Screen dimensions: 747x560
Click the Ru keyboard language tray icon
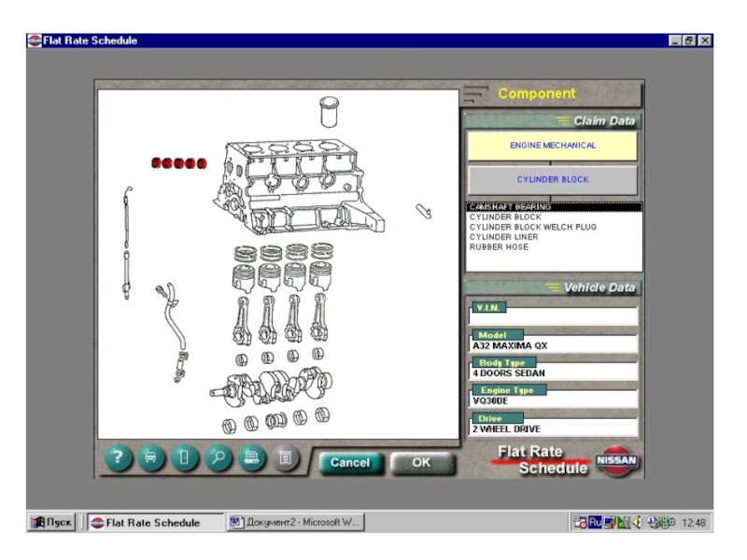pos(595,523)
